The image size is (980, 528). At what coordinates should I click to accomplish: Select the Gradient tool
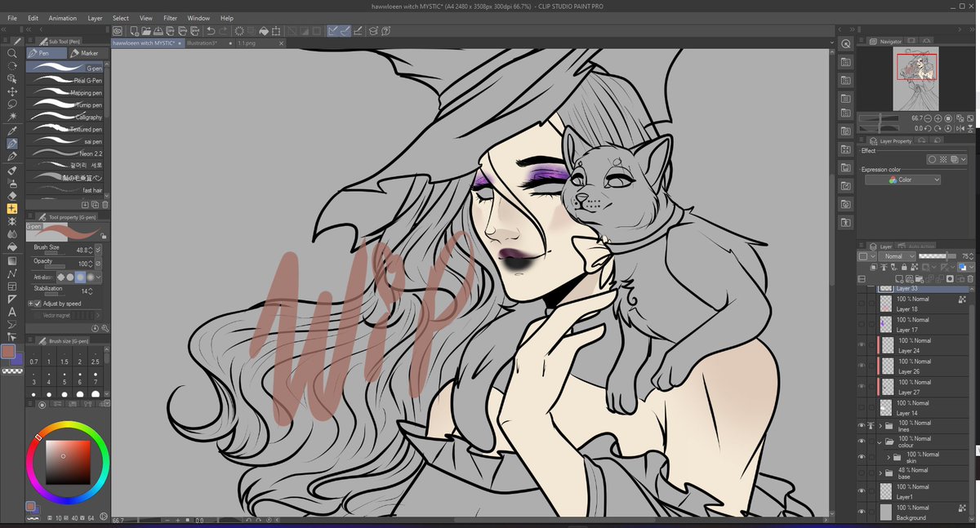pyautogui.click(x=12, y=260)
